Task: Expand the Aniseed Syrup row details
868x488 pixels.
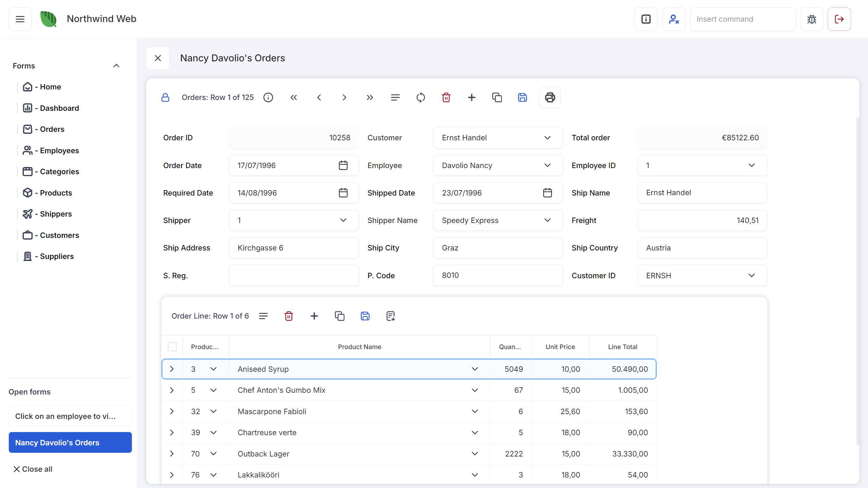Action: (x=172, y=369)
